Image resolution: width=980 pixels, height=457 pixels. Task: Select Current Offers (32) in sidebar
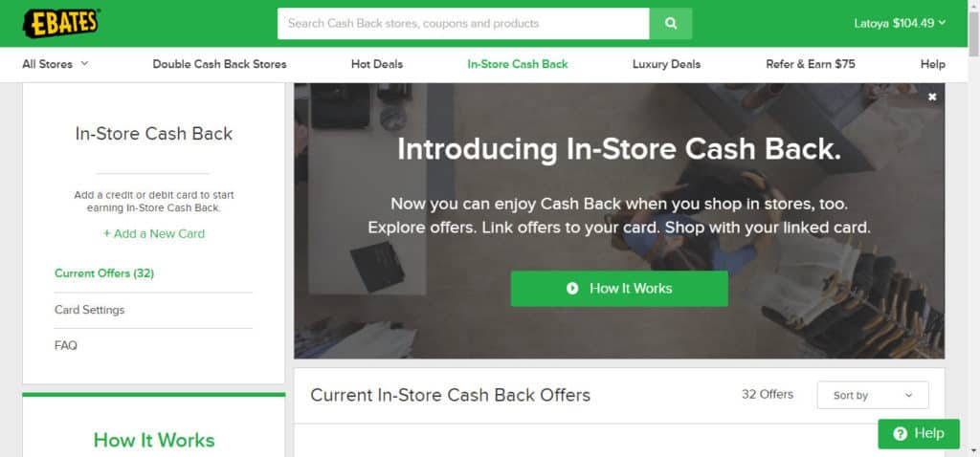click(x=103, y=273)
